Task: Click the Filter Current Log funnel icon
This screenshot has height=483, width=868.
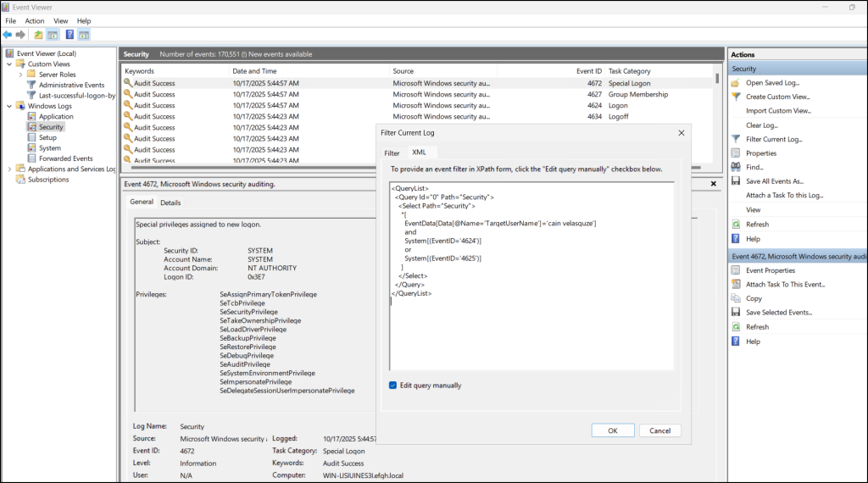Action: tap(736, 139)
